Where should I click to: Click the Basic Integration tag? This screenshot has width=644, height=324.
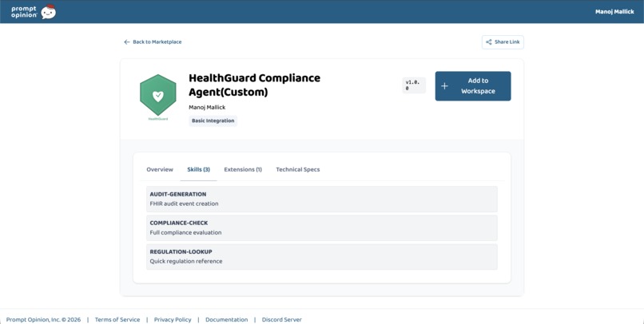213,121
